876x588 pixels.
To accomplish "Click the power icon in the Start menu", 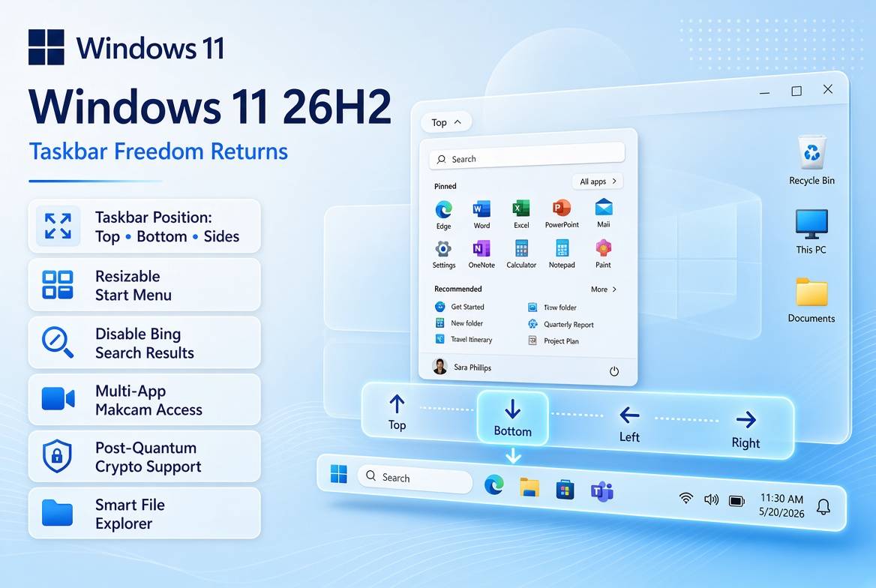I will [614, 371].
